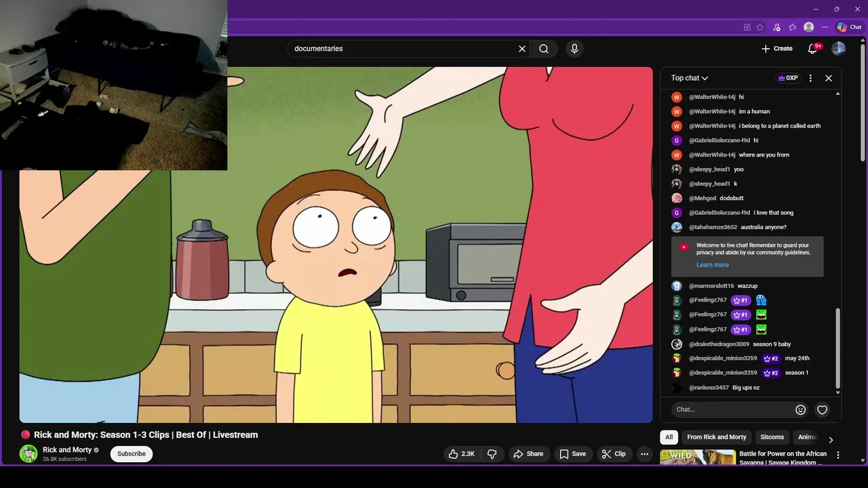This screenshot has width=868, height=488.
Task: Clear the documentaries search text
Action: (522, 49)
